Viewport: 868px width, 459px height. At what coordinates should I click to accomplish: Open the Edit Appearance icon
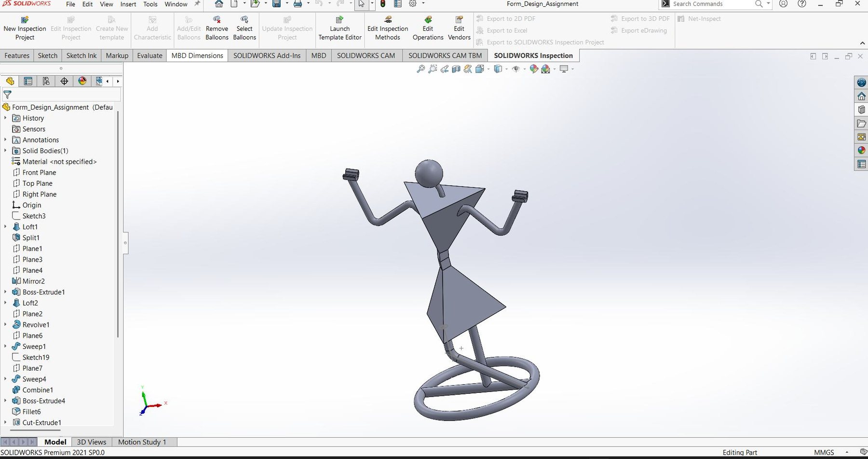pos(534,69)
